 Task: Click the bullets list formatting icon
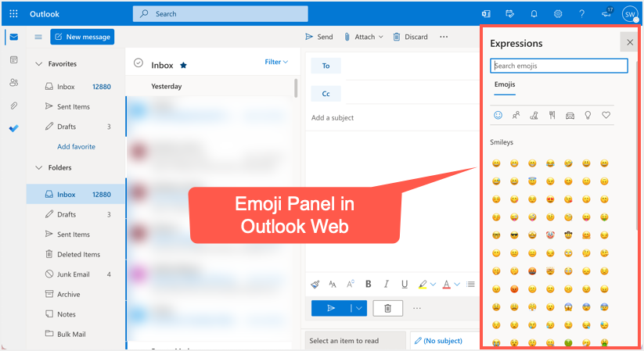(471, 284)
